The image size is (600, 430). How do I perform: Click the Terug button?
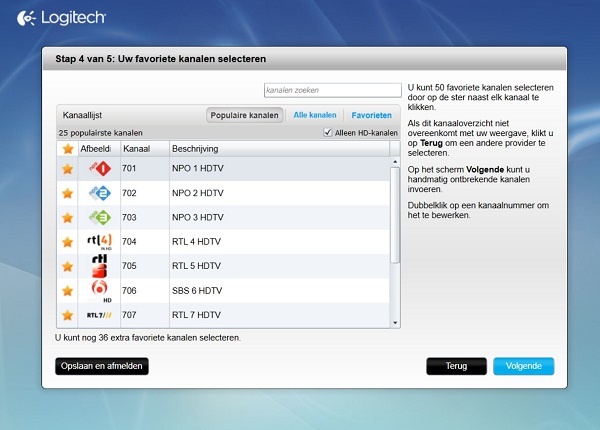point(457,366)
